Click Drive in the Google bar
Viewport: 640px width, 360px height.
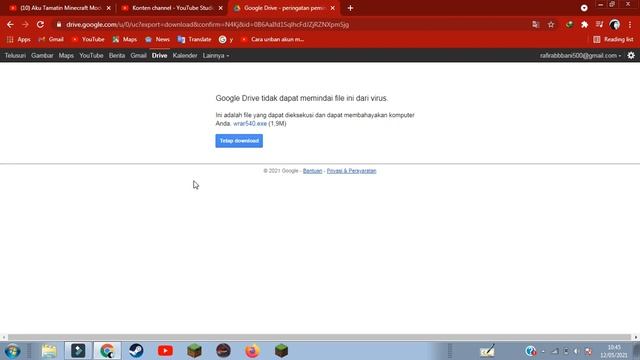click(159, 56)
